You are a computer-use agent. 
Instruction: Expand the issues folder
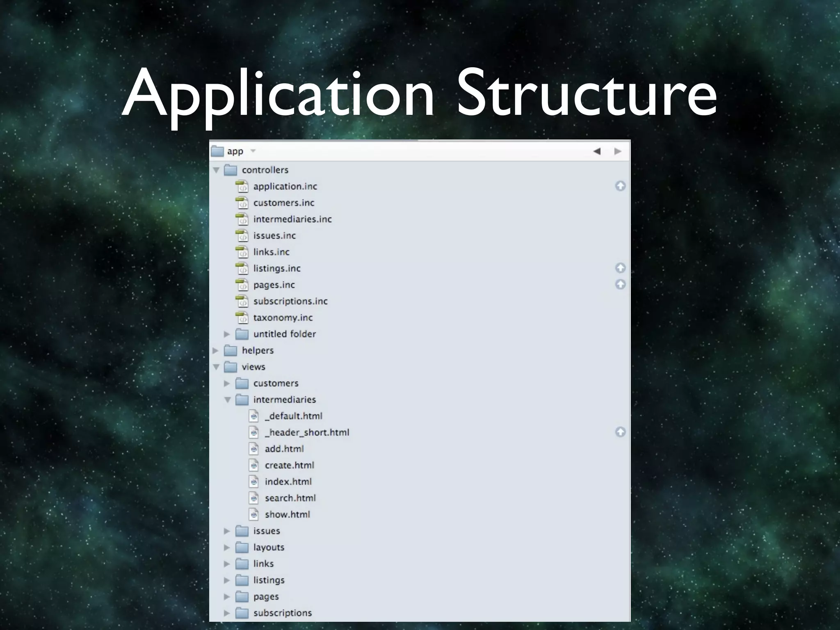click(x=227, y=531)
